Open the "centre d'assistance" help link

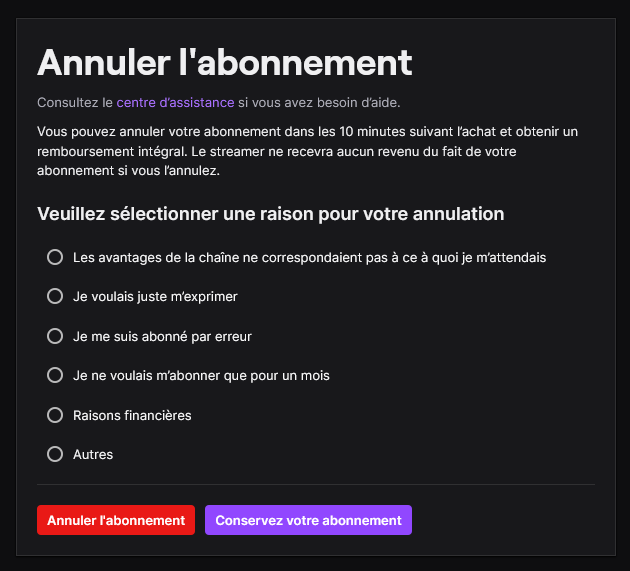(175, 102)
